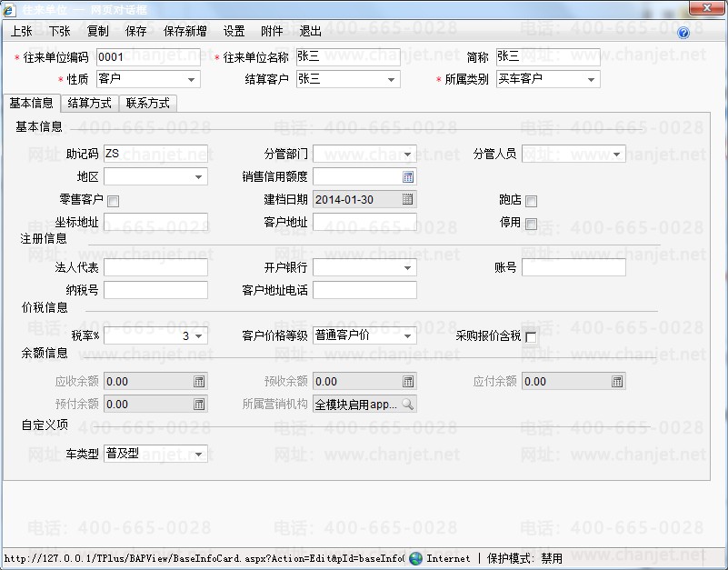728x570 pixels.
Task: Expand the 结算客户 dropdown
Action: point(391,79)
